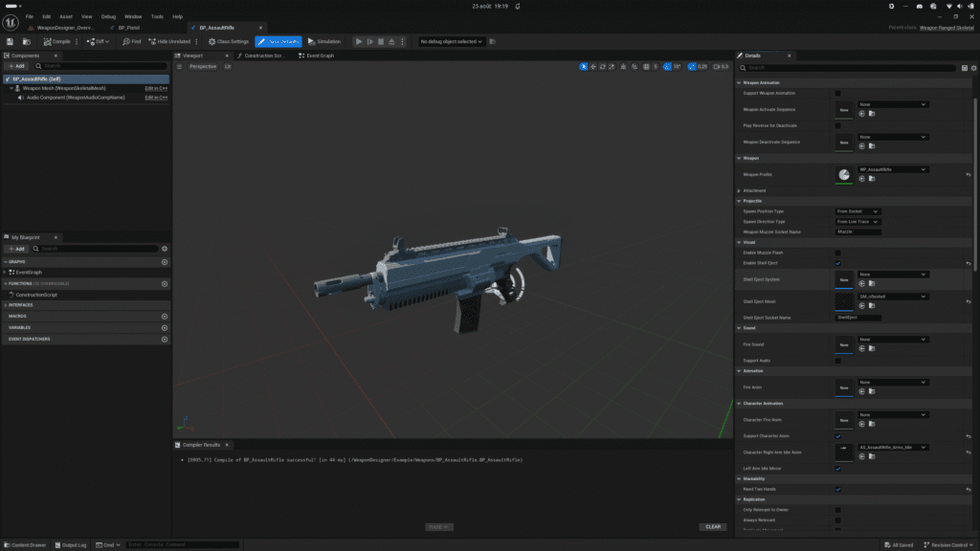980x551 pixels.
Task: Open Details panel property matrix icon
Action: (965, 68)
